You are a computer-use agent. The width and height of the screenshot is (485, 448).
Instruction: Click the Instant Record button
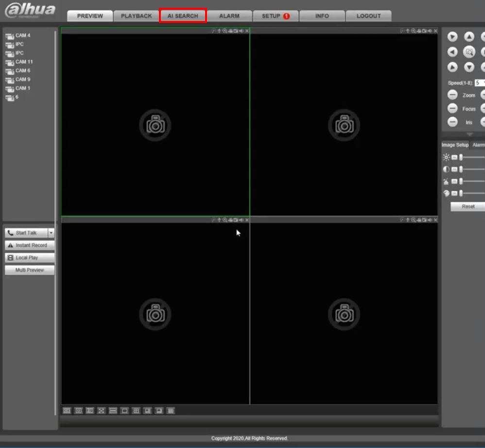point(30,245)
